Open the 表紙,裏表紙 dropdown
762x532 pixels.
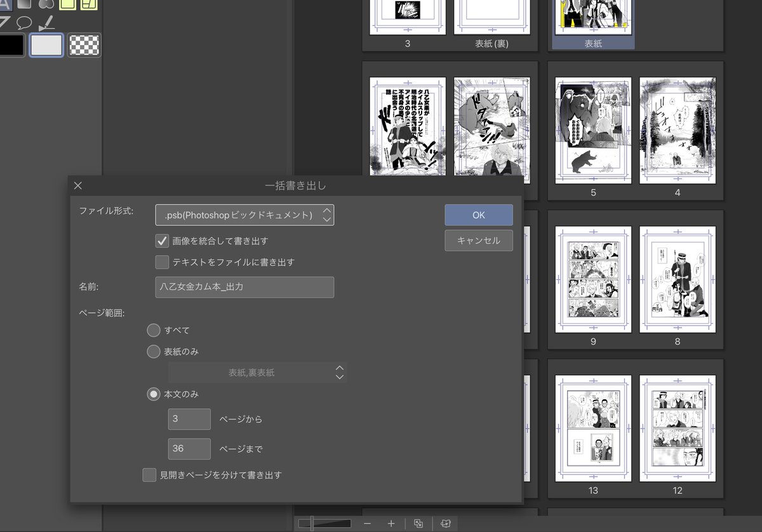tap(258, 373)
